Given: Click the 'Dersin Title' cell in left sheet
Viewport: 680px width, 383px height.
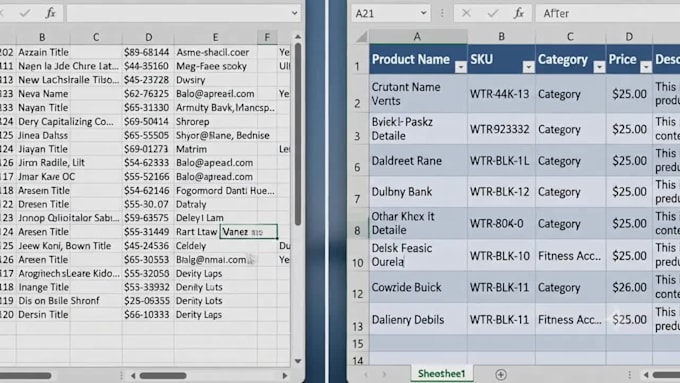Looking at the screenshot, I should pos(43,314).
